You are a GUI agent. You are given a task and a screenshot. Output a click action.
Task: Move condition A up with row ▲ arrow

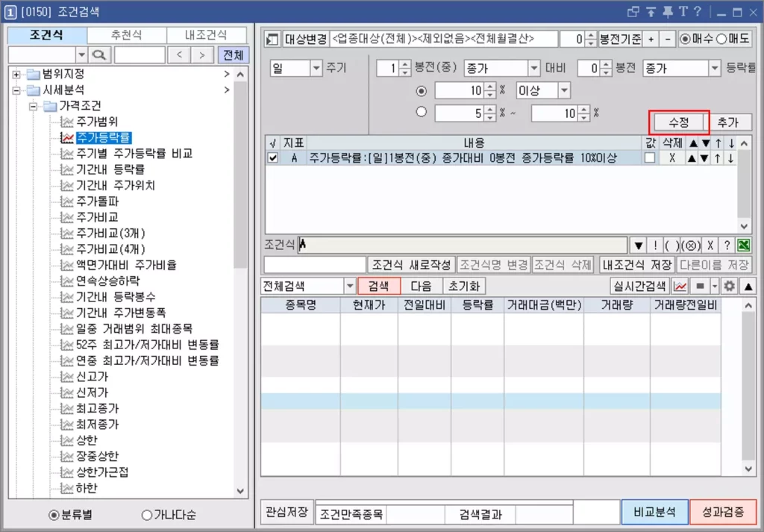coord(692,158)
